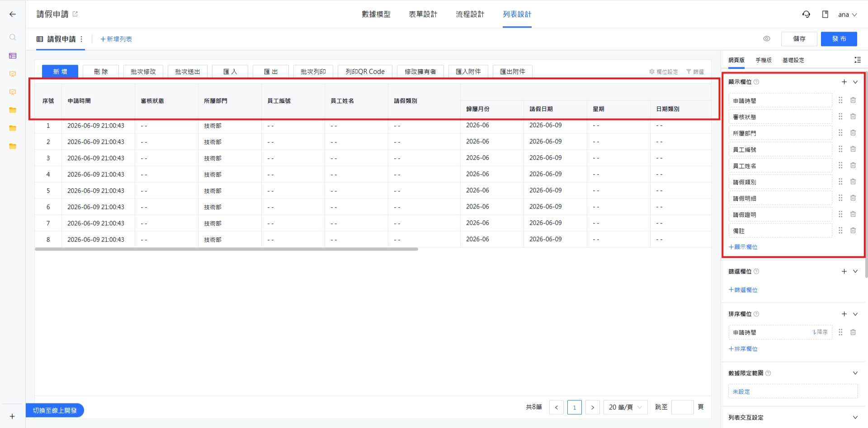Click the 批次修改 button

[143, 71]
